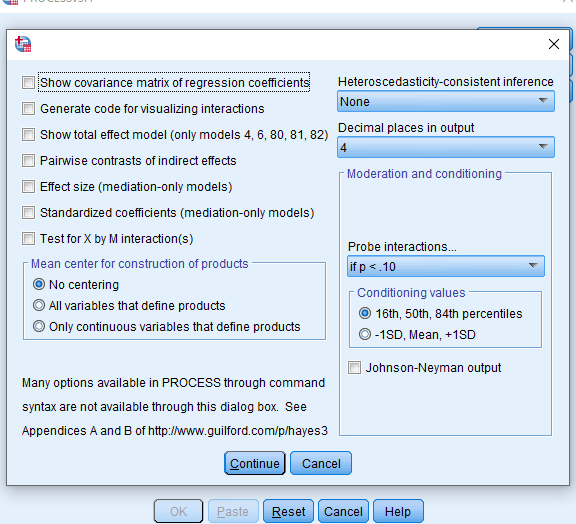Toggle Standardized coefficients (mediation-only models)

click(x=28, y=213)
